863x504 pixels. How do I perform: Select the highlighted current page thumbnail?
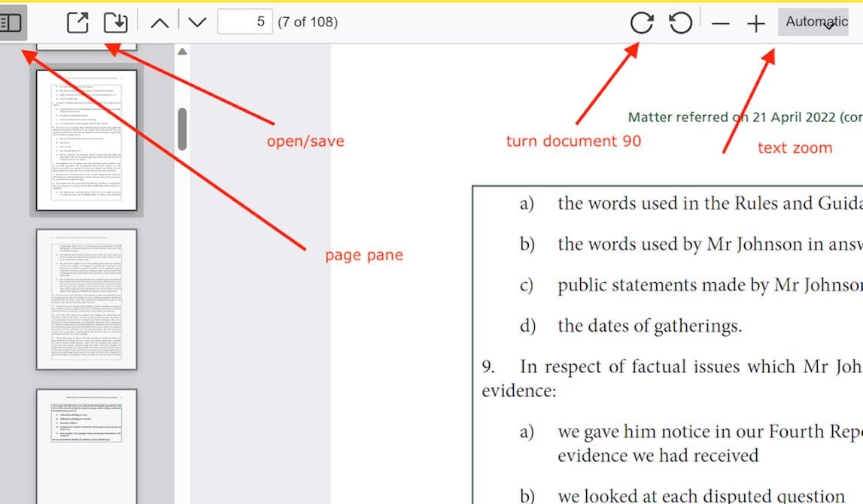(x=87, y=140)
